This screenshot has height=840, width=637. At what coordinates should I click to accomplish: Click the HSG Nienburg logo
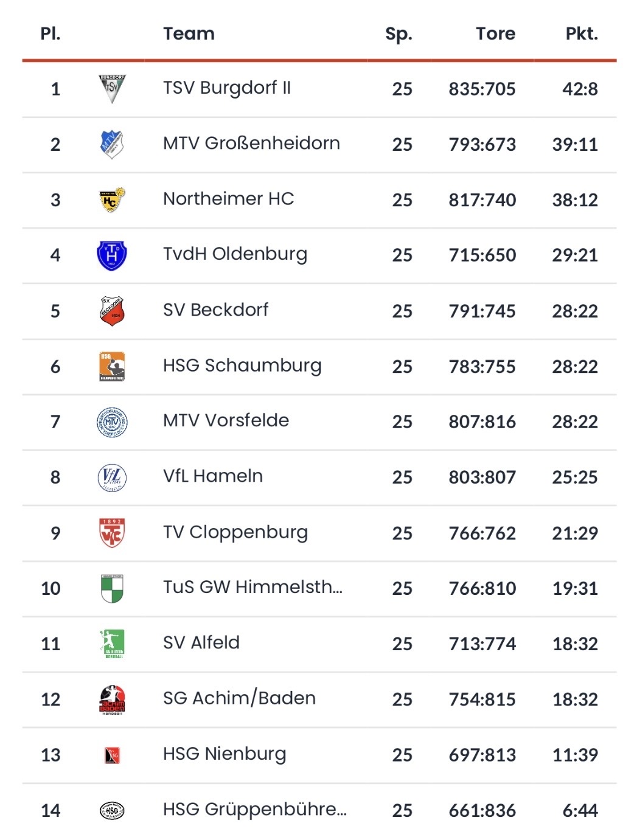(112, 755)
